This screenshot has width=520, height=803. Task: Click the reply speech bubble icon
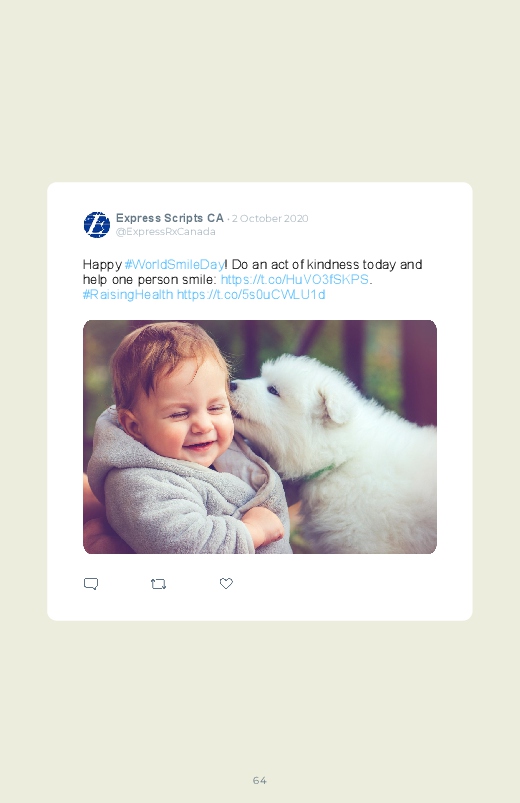tap(91, 584)
